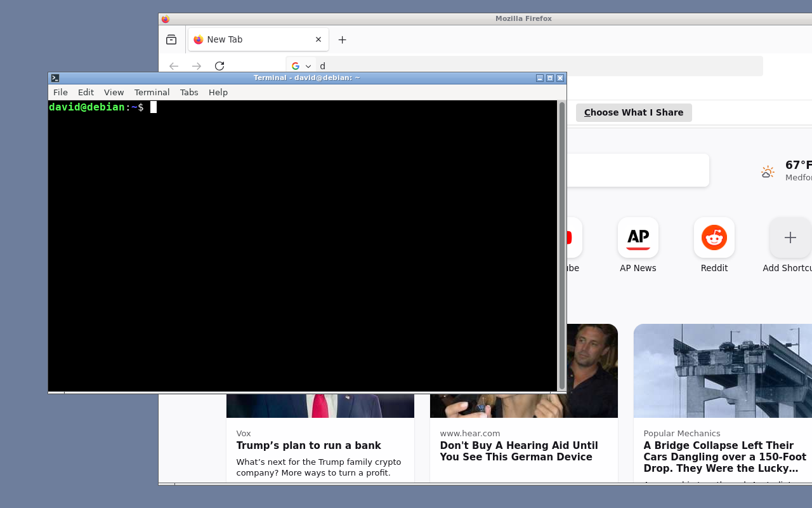
Task: Minimize the Terminal window
Action: coord(540,78)
